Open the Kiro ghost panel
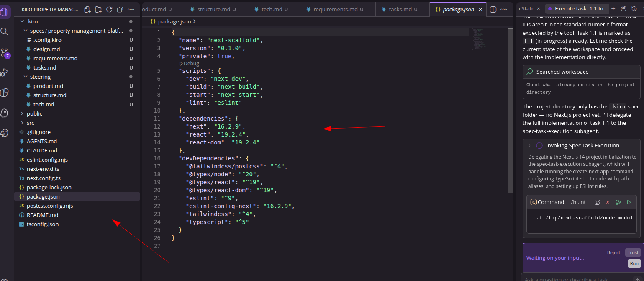The image size is (644, 281). pyautogui.click(x=5, y=113)
